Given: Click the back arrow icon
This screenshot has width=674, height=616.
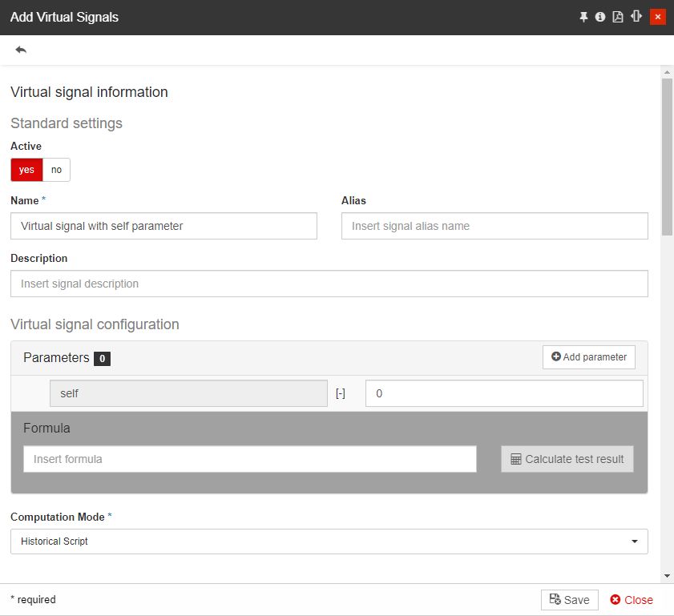Looking at the screenshot, I should 21,50.
